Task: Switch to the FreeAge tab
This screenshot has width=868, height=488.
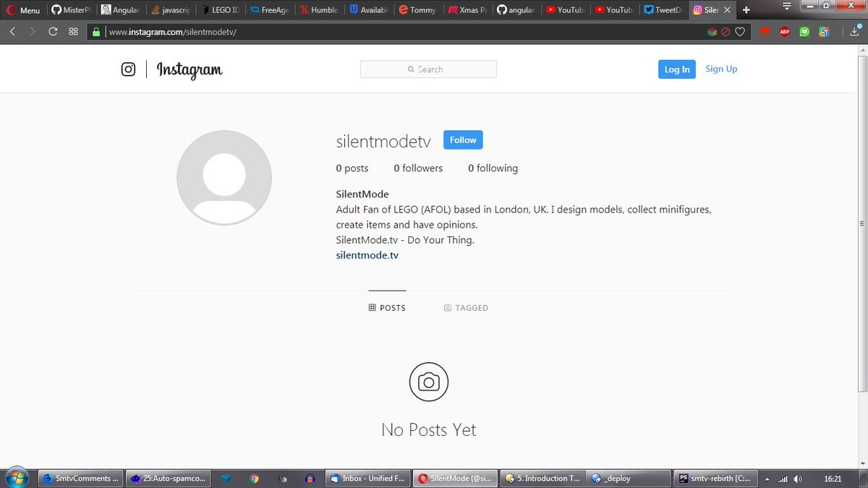Action: [x=268, y=10]
